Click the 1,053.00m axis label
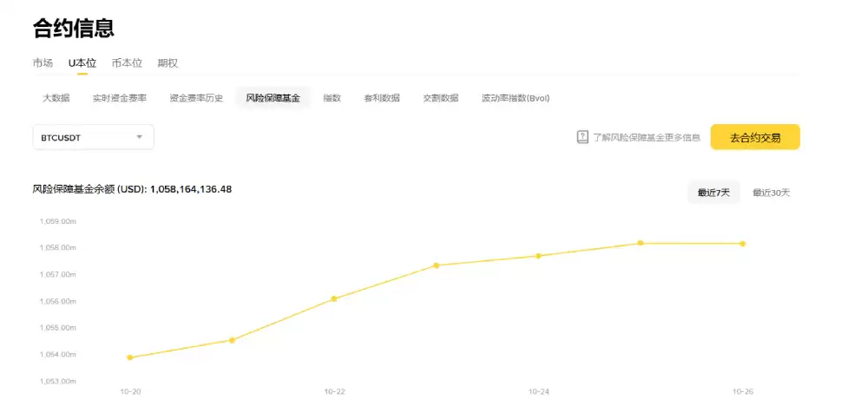Viewport: 868px width, 419px height. 58,382
